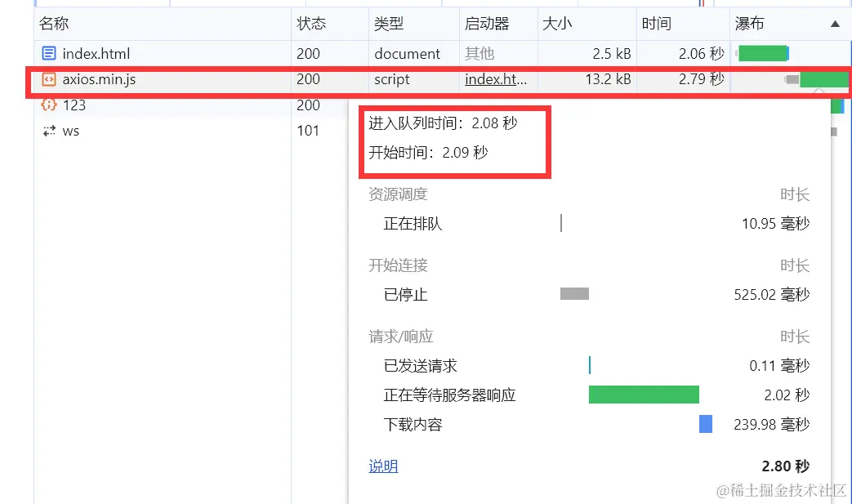Sort by the 启动器 column header
The width and height of the screenshot is (852, 504).
(487, 24)
